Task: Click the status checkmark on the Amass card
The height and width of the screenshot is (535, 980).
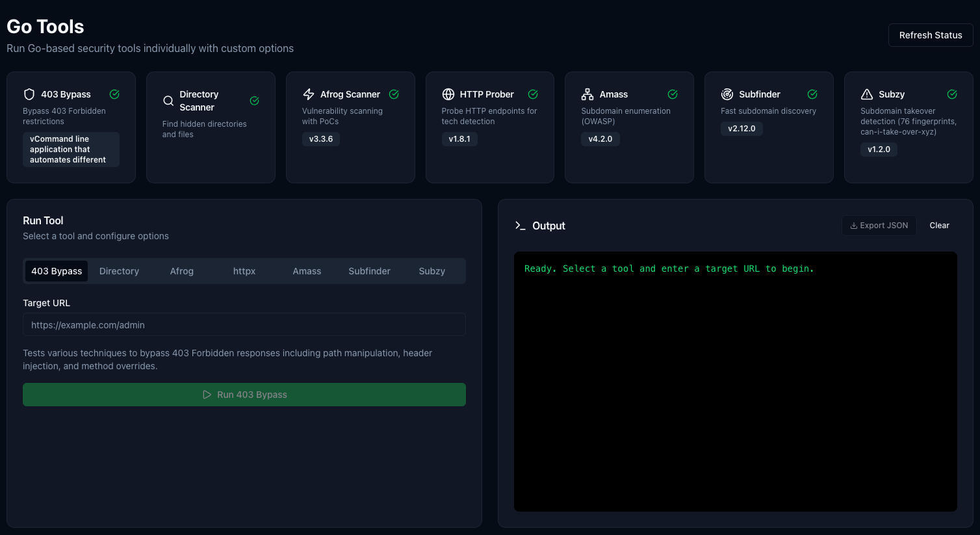Action: coord(673,94)
